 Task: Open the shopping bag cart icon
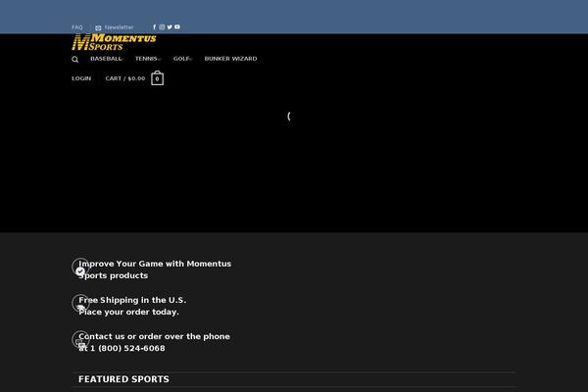tap(157, 78)
